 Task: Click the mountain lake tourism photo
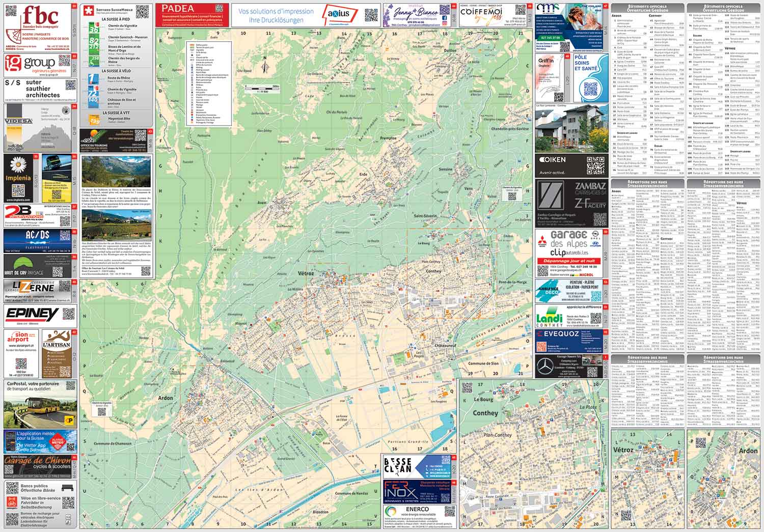(116, 172)
